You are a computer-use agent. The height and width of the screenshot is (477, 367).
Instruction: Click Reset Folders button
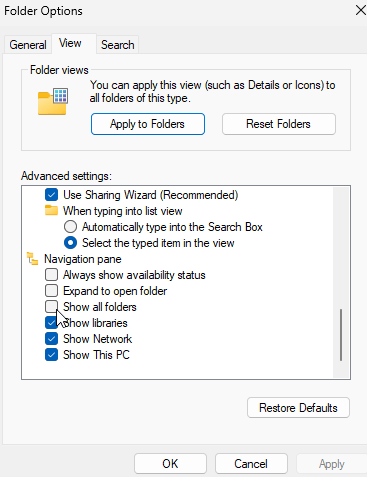[x=279, y=124]
